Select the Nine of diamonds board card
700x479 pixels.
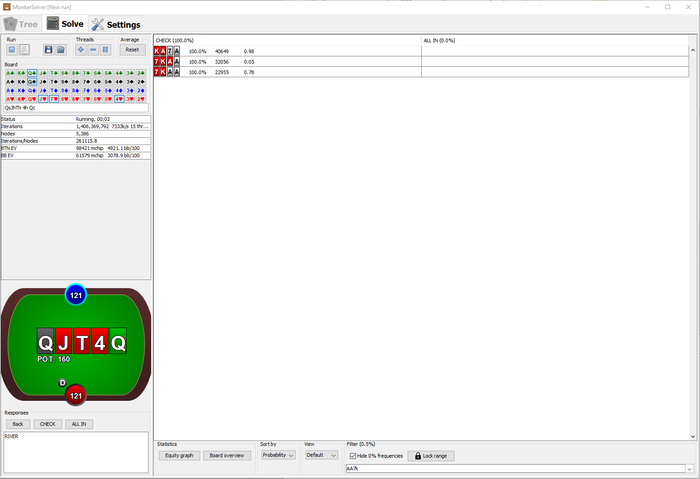65,91
